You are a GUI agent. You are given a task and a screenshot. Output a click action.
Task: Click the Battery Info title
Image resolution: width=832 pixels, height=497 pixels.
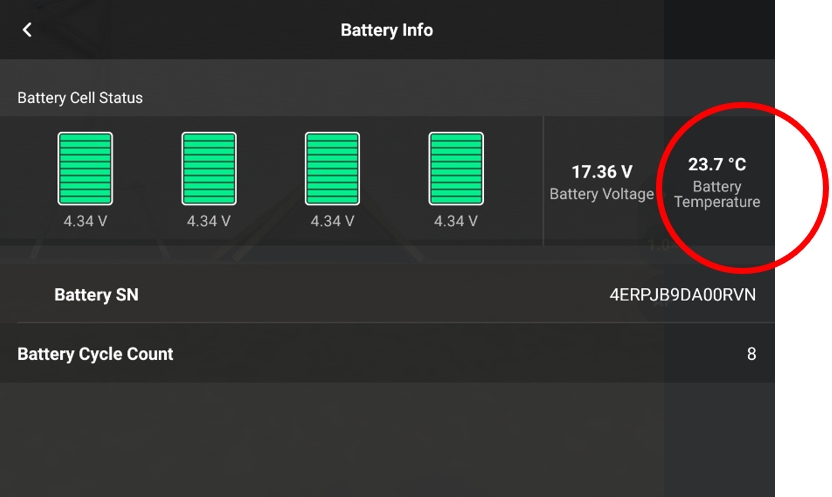point(387,30)
